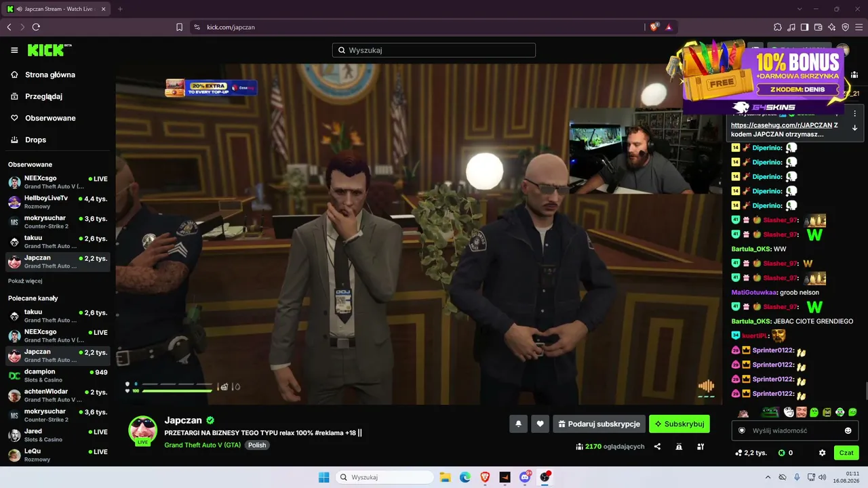This screenshot has width=868, height=488.
Task: Open recommended channel Jared
Action: tap(58, 434)
